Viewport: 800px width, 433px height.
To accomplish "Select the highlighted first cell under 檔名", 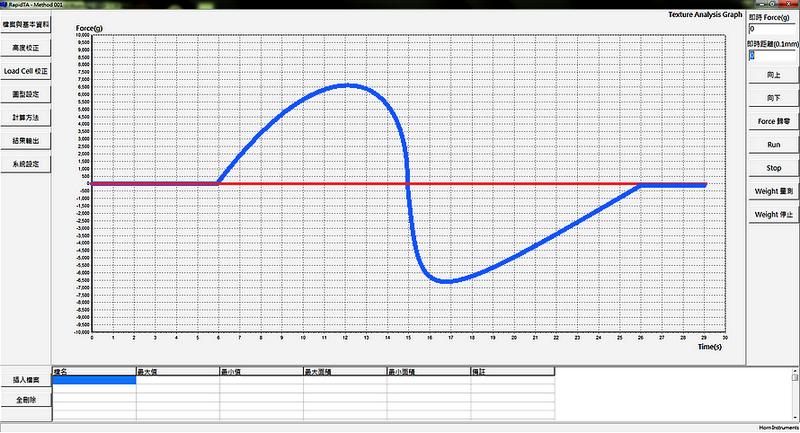I will (94, 380).
